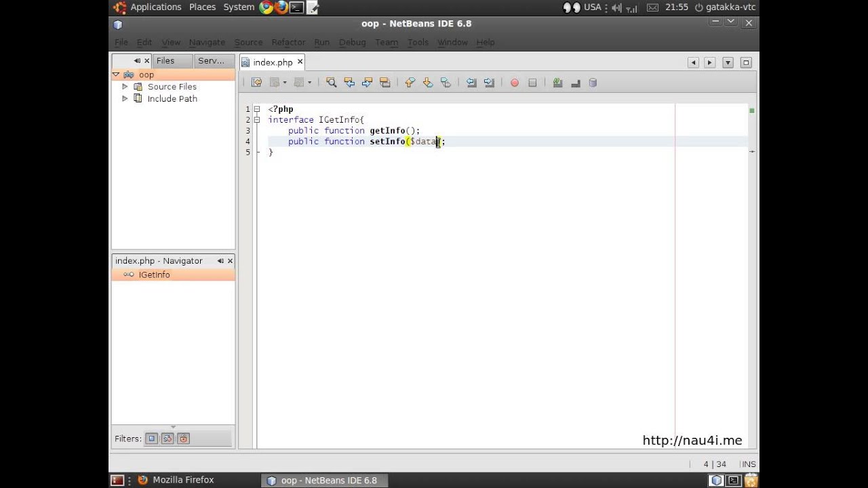This screenshot has width=868, height=488.
Task: Click Find Next Occurrence icon
Action: 367,83
